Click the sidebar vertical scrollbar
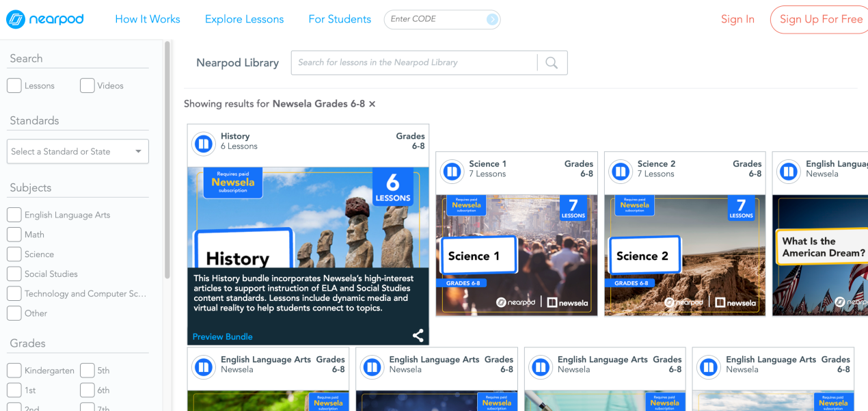 coord(167,159)
